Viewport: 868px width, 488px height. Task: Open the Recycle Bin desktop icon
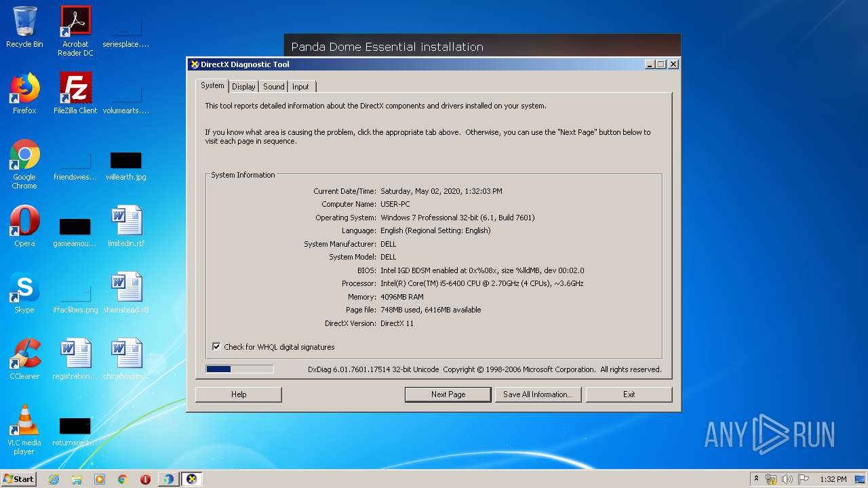point(24,27)
